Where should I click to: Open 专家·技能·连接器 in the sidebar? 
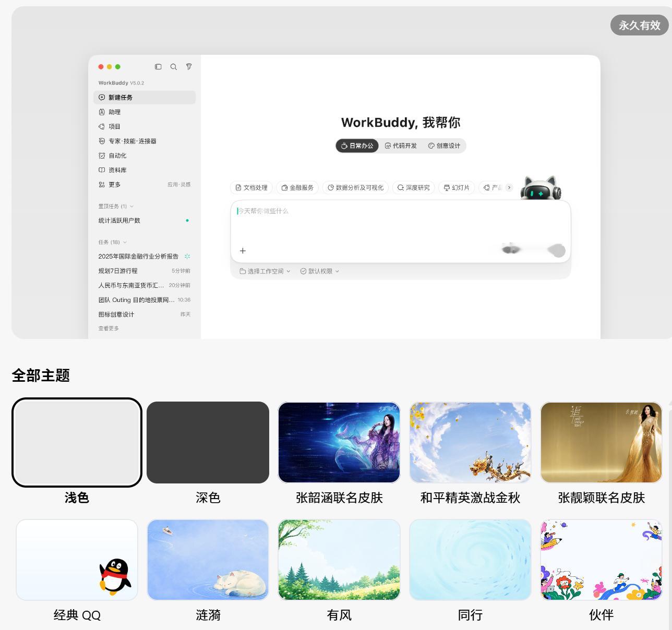point(145,141)
